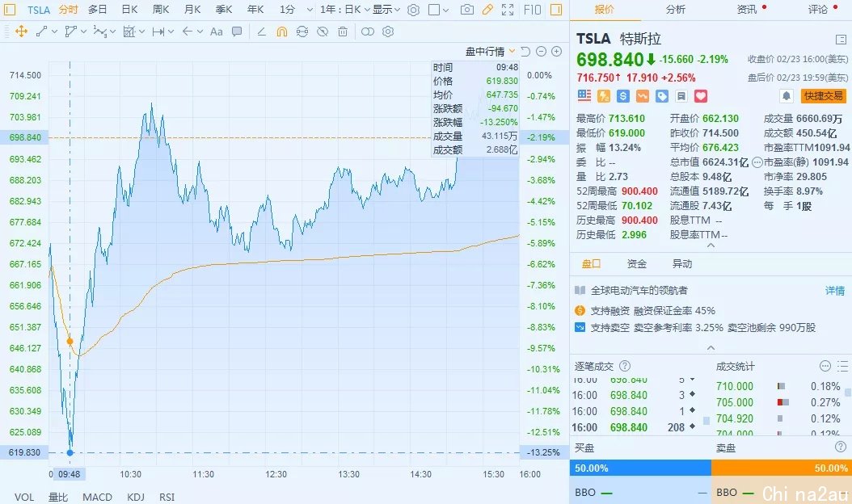Image resolution: width=852 pixels, height=504 pixels.
Task: Select the arrow annotation tool
Action: click(x=188, y=31)
